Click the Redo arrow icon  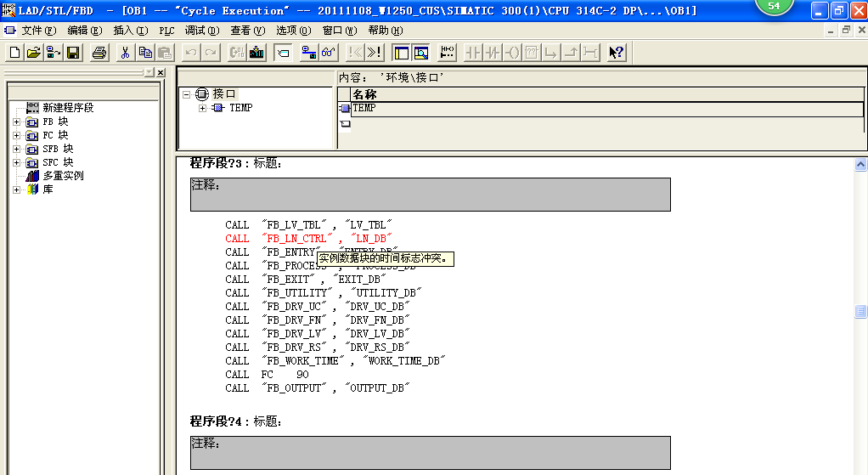(x=211, y=53)
